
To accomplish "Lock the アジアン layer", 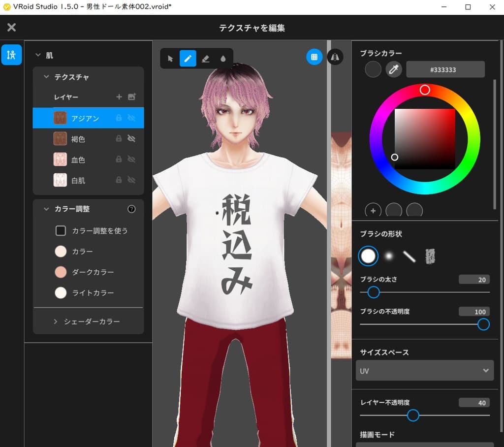I will point(119,118).
